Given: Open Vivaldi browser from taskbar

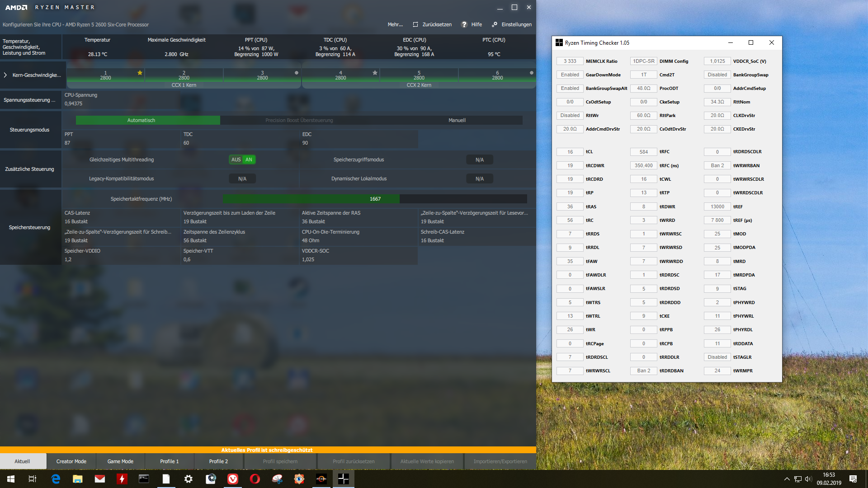Looking at the screenshot, I should [233, 479].
